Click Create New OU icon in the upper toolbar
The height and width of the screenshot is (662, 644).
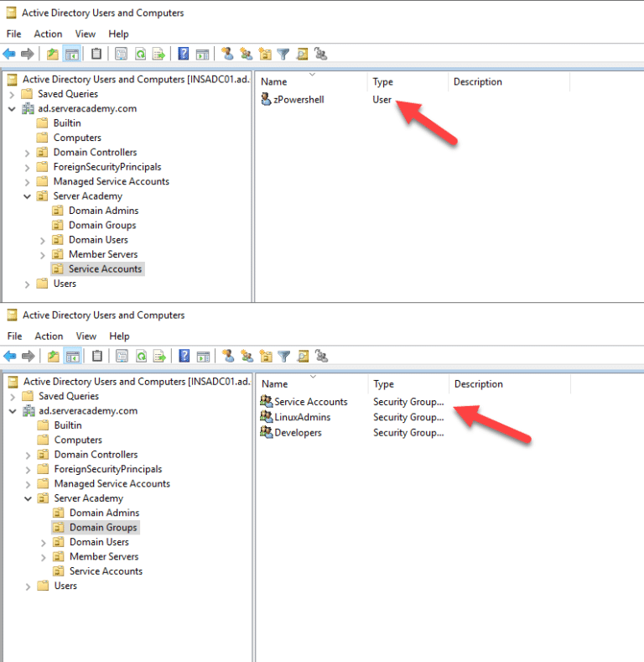coord(265,54)
